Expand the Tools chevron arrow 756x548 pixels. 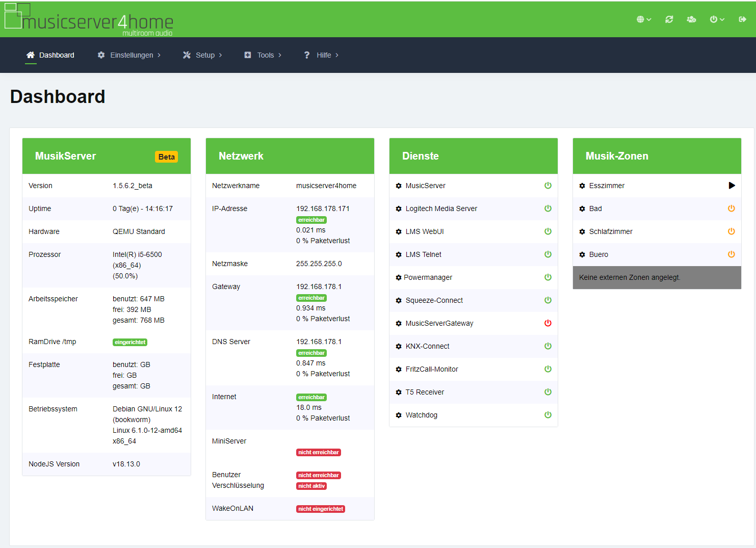(280, 55)
